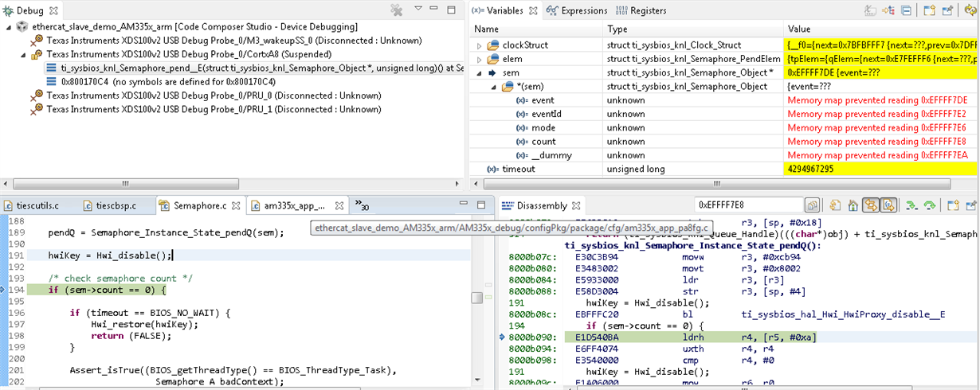
Task: Click the assembly Step Over green arrow icon
Action: click(x=929, y=205)
